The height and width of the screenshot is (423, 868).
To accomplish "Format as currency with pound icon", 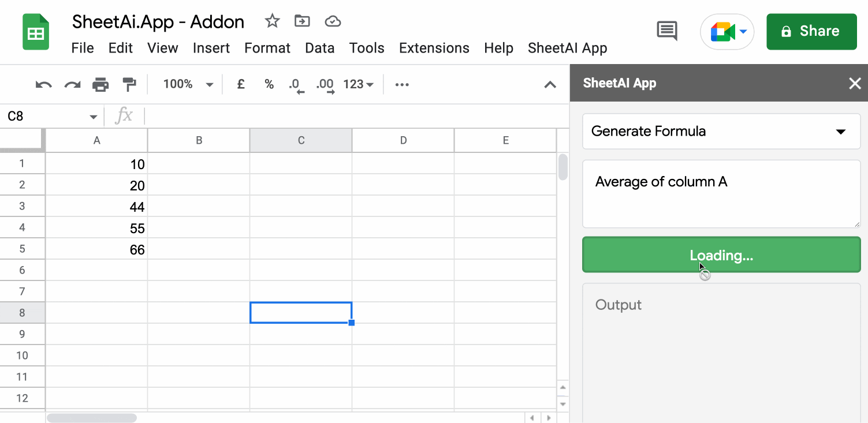I will (x=241, y=84).
